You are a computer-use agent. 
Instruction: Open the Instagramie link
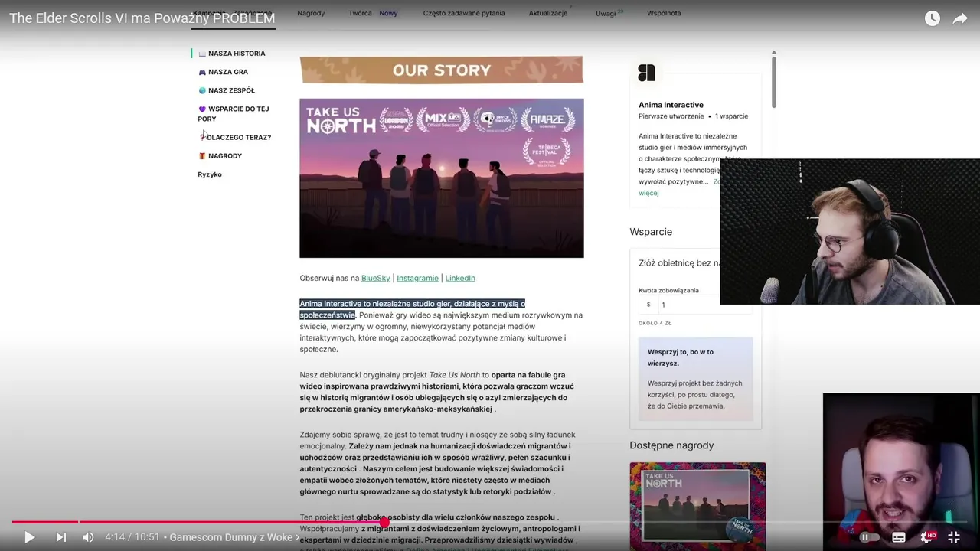click(417, 278)
